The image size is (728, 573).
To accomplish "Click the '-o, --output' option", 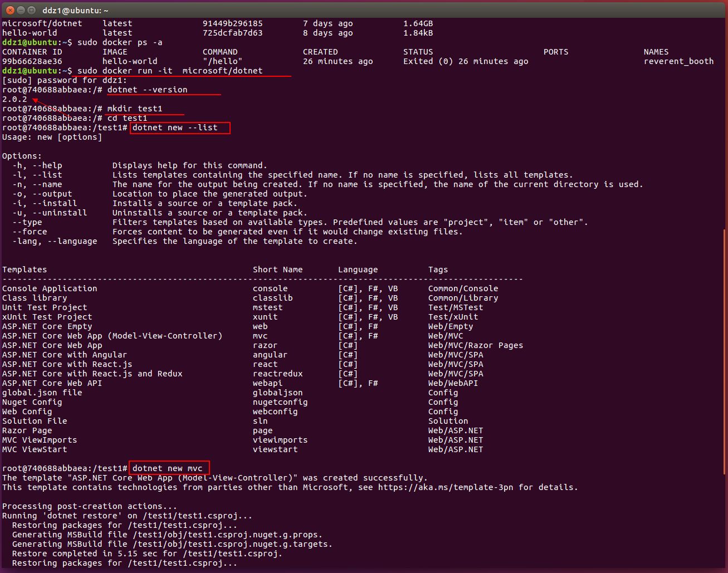I will coord(42,194).
